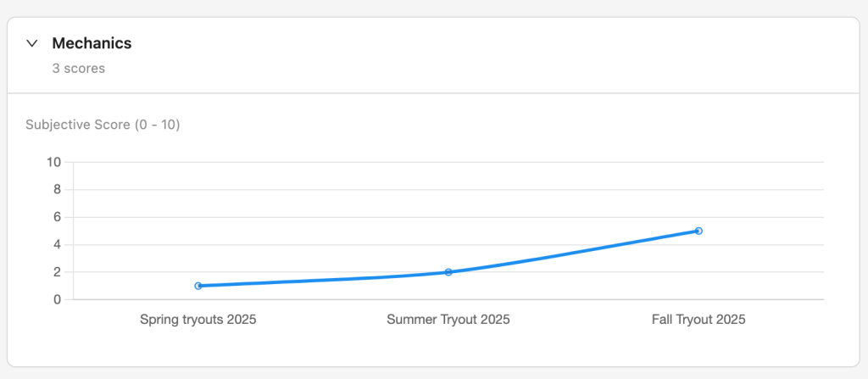Click the y-axis value 8

click(57, 190)
